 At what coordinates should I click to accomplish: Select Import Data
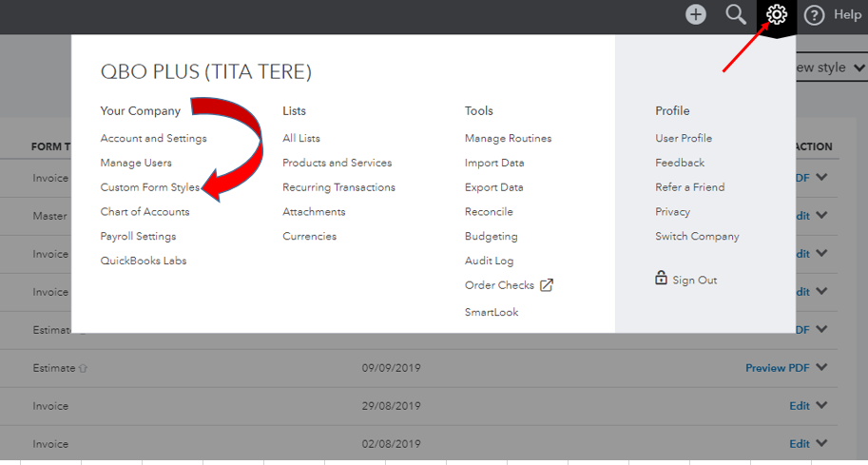494,163
